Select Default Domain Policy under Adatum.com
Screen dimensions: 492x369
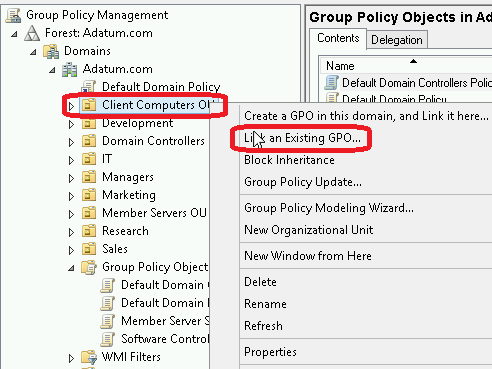coord(161,87)
